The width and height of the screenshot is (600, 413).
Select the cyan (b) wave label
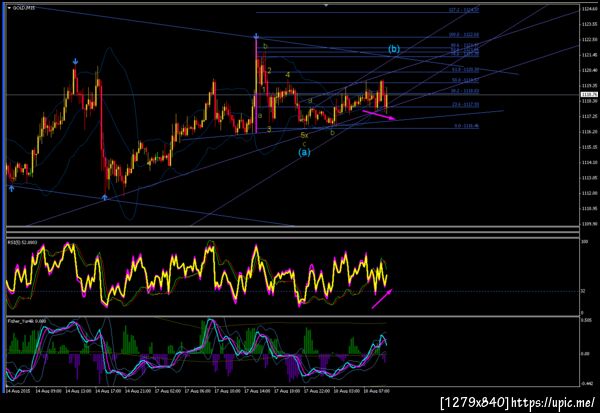pos(394,49)
